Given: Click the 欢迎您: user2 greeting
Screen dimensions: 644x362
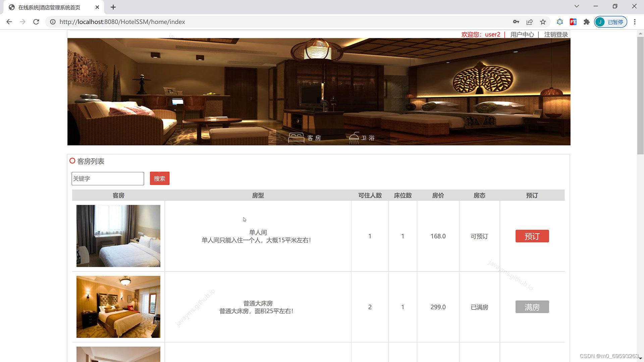Looking at the screenshot, I should 481,35.
